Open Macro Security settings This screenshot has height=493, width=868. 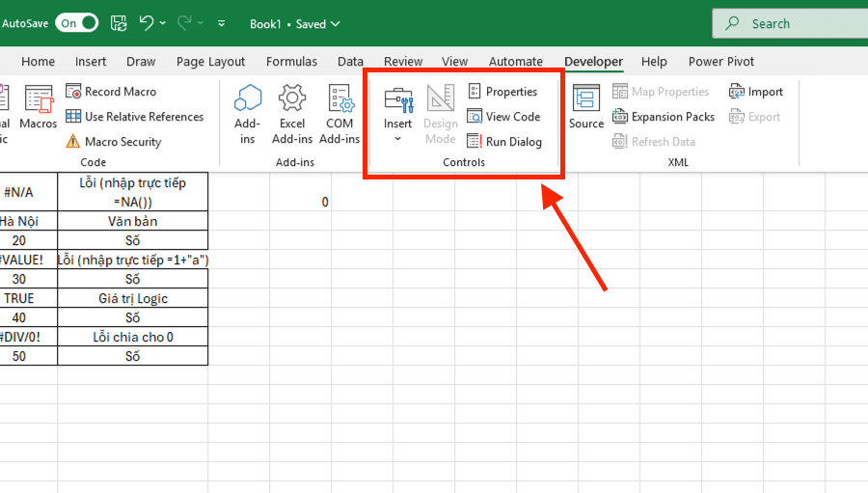[x=114, y=142]
